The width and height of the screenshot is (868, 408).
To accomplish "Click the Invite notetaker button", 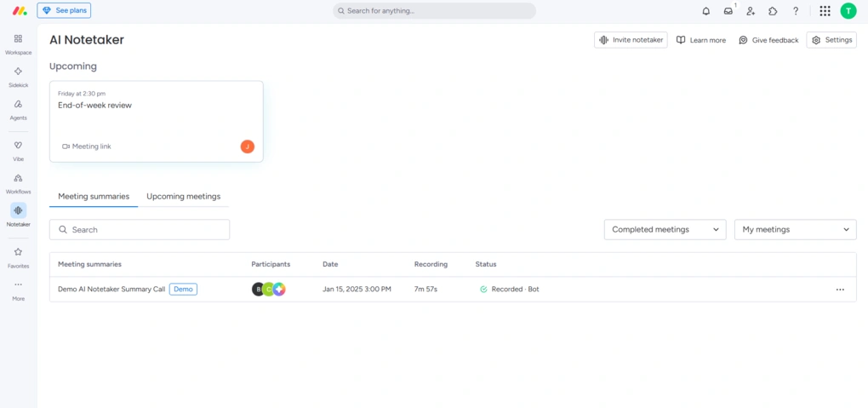I will [x=631, y=40].
